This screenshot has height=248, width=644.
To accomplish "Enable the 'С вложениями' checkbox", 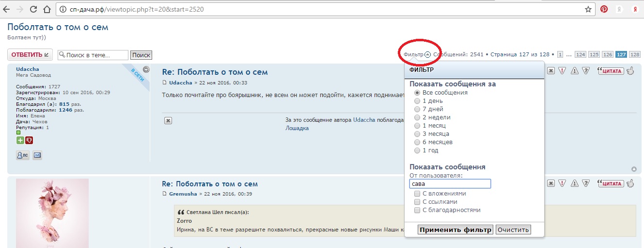I will pyautogui.click(x=417, y=194).
